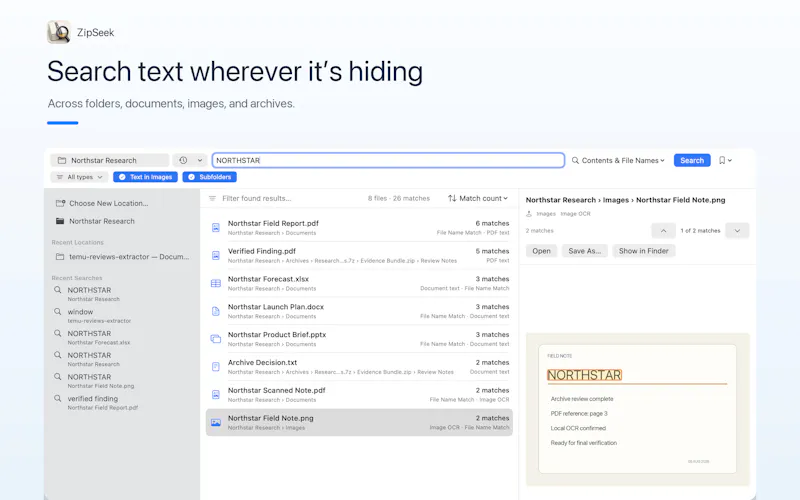Click highlighted NORTHSTAR match in preview
Screen dimensions: 800x500
584,375
